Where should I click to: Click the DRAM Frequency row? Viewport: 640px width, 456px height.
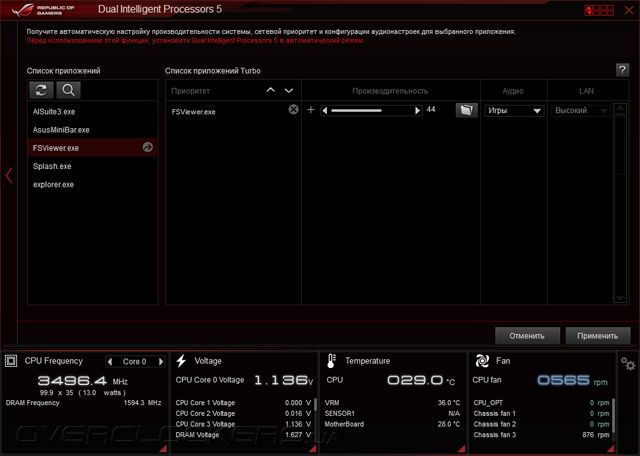[84, 403]
